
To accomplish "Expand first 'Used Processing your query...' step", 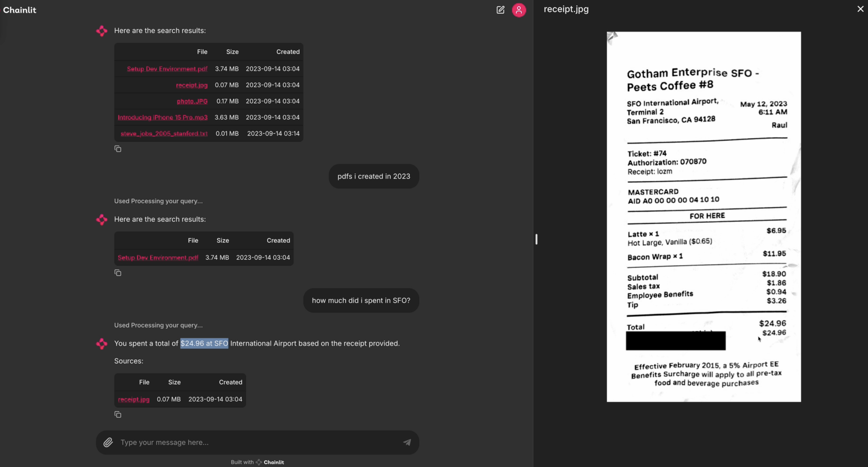I will click(x=158, y=201).
